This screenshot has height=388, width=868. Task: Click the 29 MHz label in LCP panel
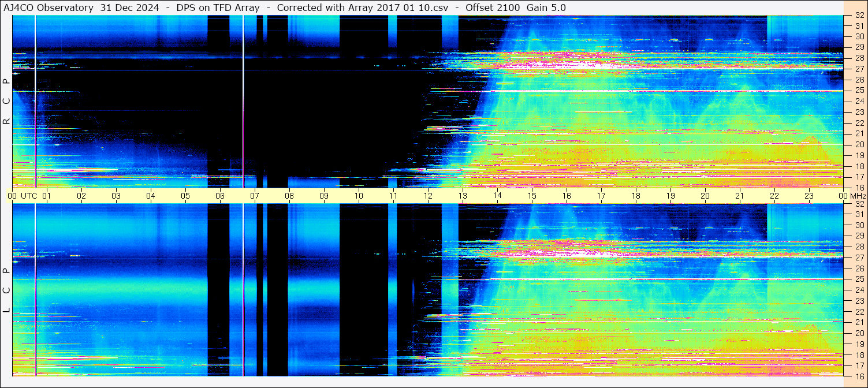click(x=859, y=236)
